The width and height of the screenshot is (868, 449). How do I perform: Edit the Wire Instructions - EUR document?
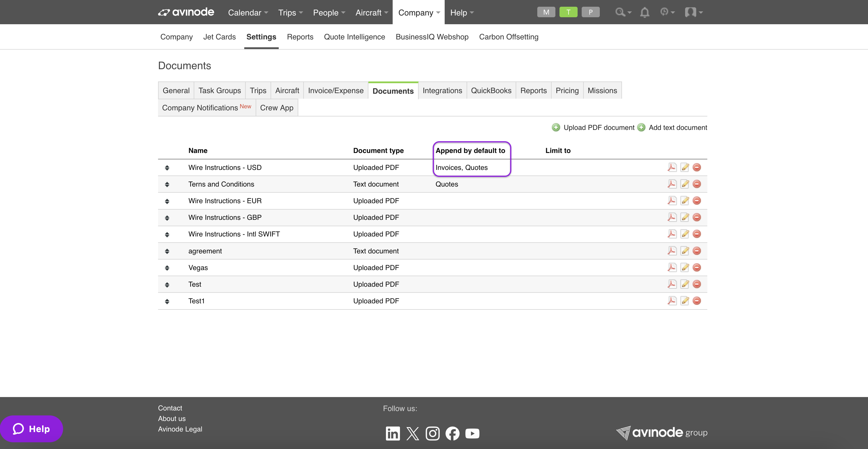click(685, 201)
